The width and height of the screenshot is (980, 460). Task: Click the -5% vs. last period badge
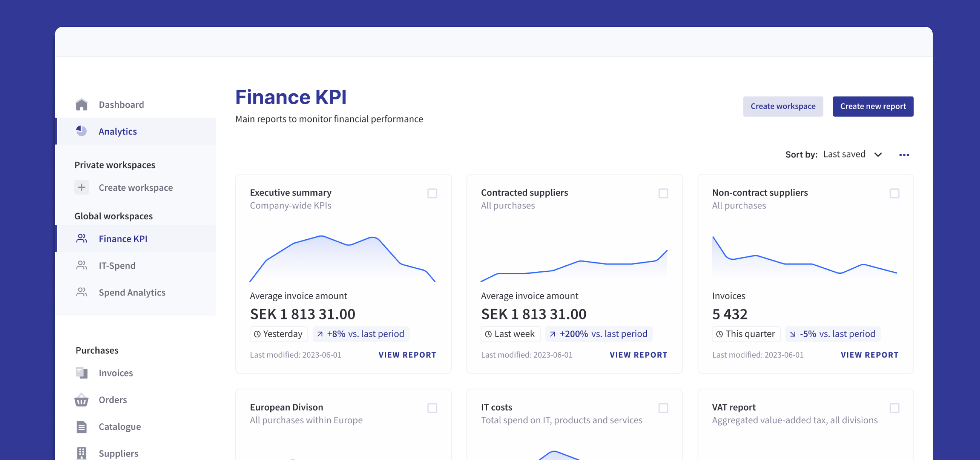click(832, 334)
